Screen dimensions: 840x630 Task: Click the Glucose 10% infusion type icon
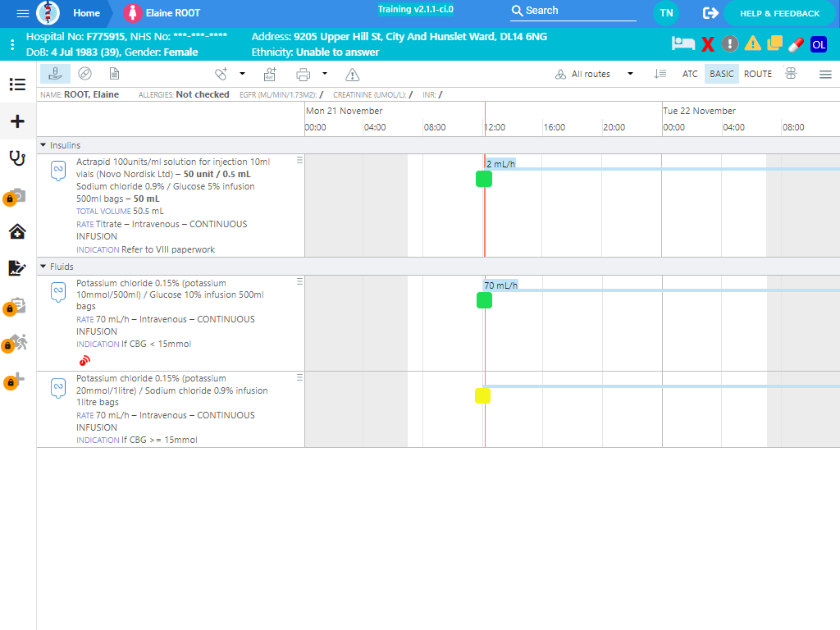click(58, 293)
